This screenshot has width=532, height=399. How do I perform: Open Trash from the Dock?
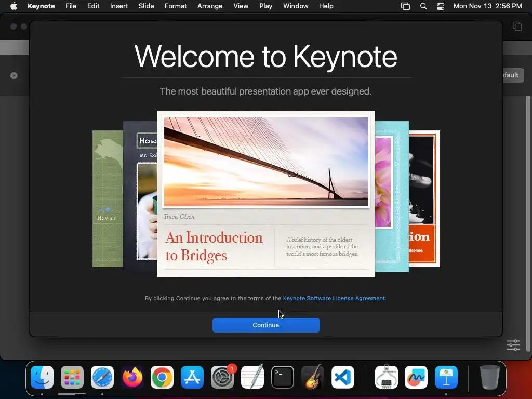489,377
